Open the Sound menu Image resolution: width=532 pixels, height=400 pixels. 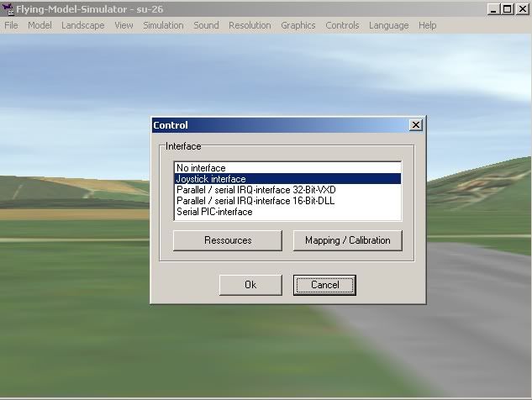[206, 25]
